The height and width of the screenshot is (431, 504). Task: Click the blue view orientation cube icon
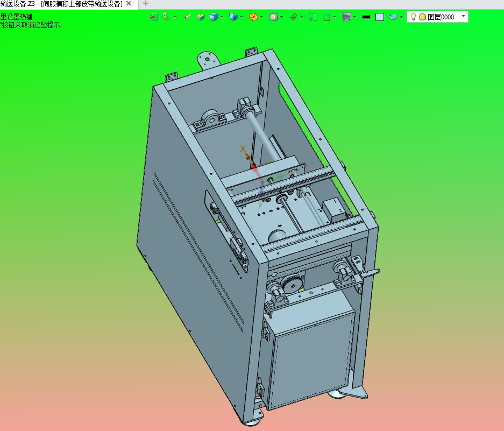(x=233, y=17)
